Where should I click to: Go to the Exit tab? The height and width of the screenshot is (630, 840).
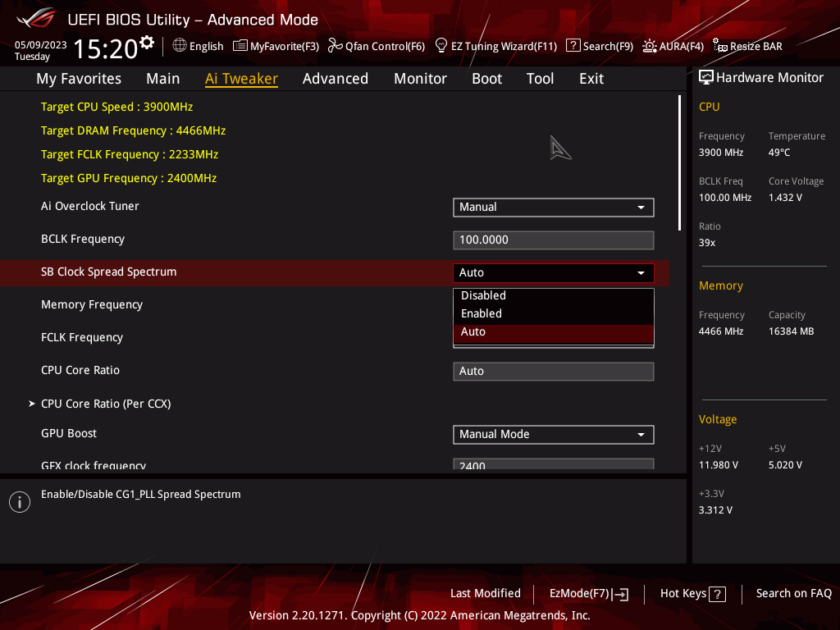[591, 79]
